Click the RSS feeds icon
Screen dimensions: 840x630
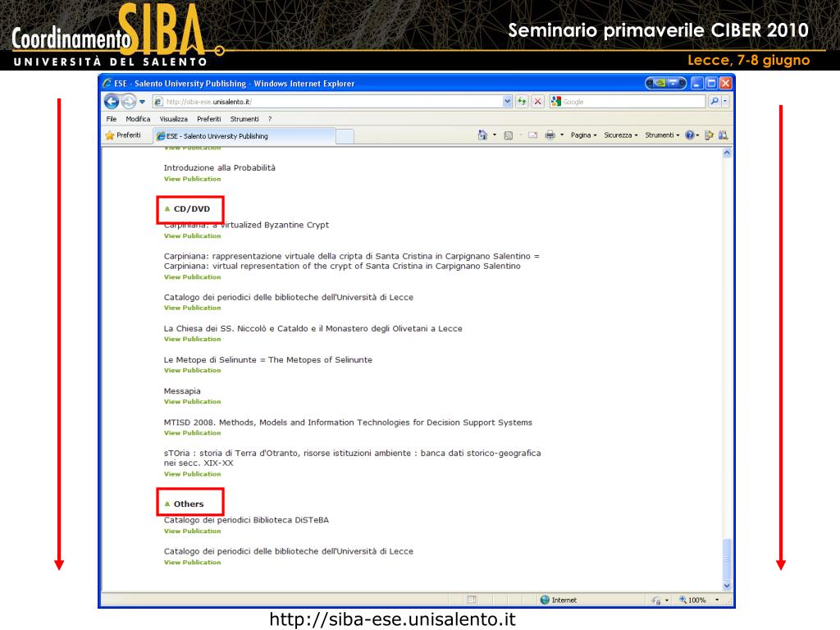[x=509, y=135]
